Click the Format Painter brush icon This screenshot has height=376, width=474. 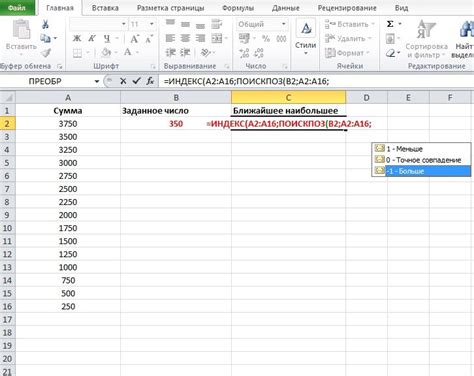pos(46,53)
